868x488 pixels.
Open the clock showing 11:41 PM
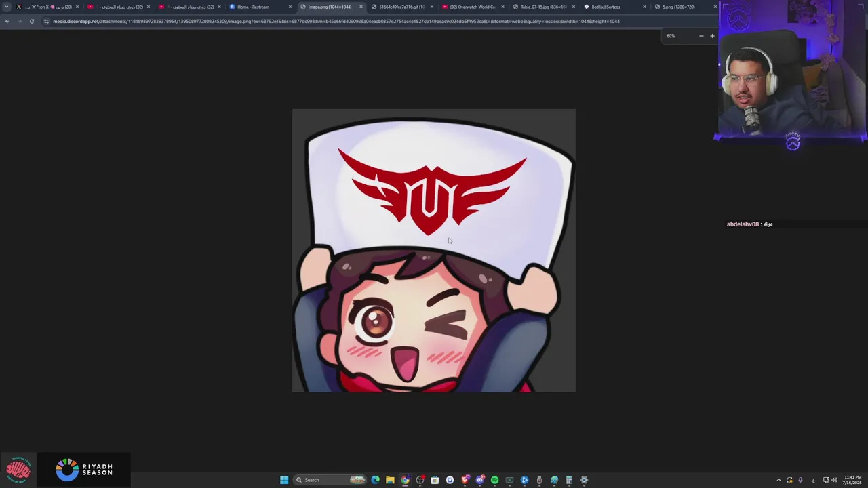tap(852, 480)
